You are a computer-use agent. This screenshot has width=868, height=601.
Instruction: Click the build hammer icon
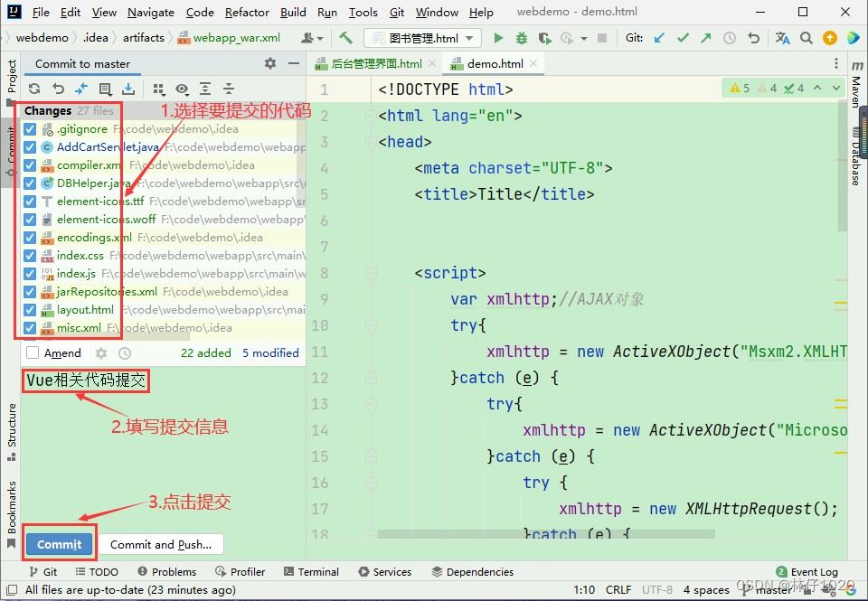(345, 38)
